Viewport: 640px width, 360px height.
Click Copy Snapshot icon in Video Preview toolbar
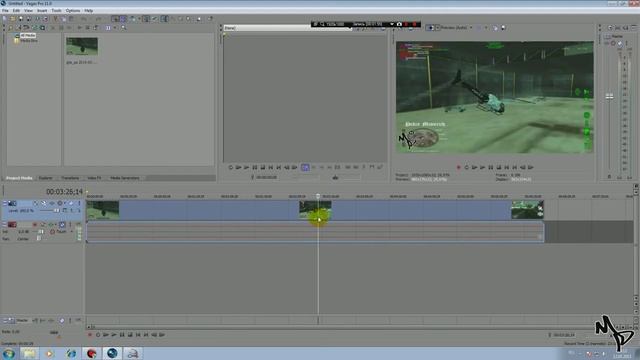point(496,28)
